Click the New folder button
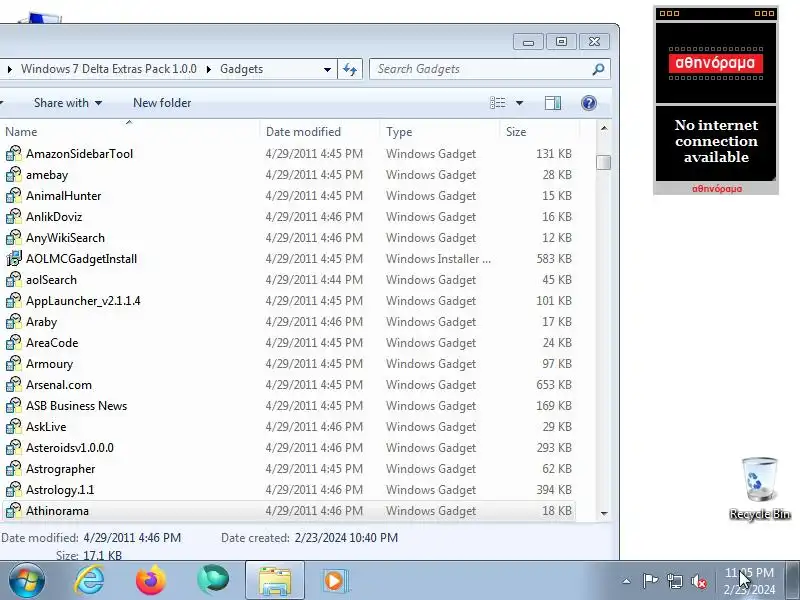 click(162, 103)
